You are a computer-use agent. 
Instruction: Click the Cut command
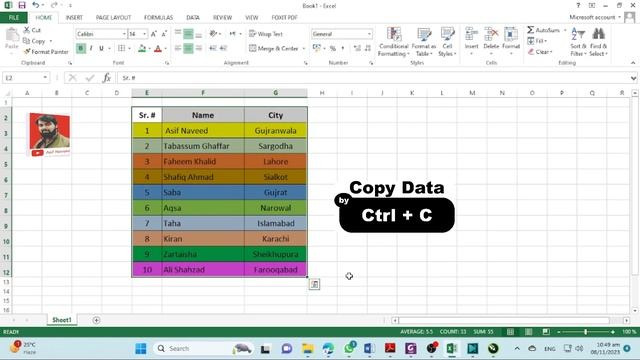(x=32, y=30)
